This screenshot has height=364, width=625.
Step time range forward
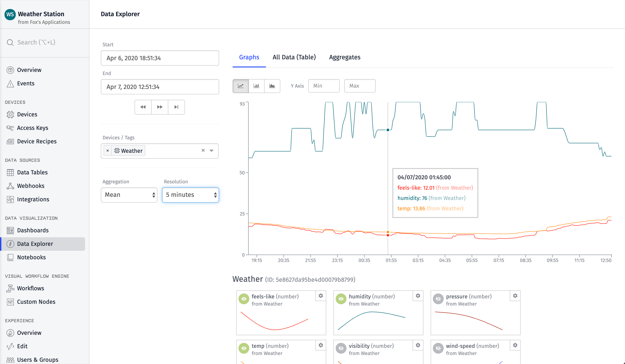160,107
